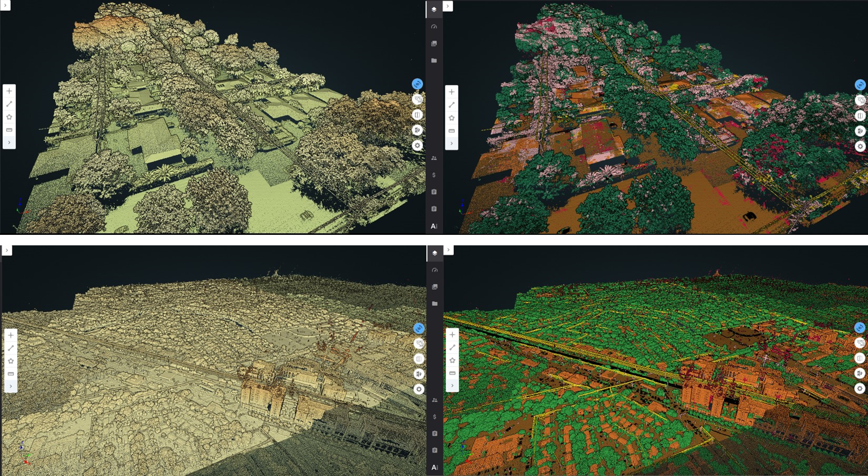This screenshot has height=476, width=868.
Task: Select the point marker crosshair tool in bottom-right viewer
Action: click(452, 335)
